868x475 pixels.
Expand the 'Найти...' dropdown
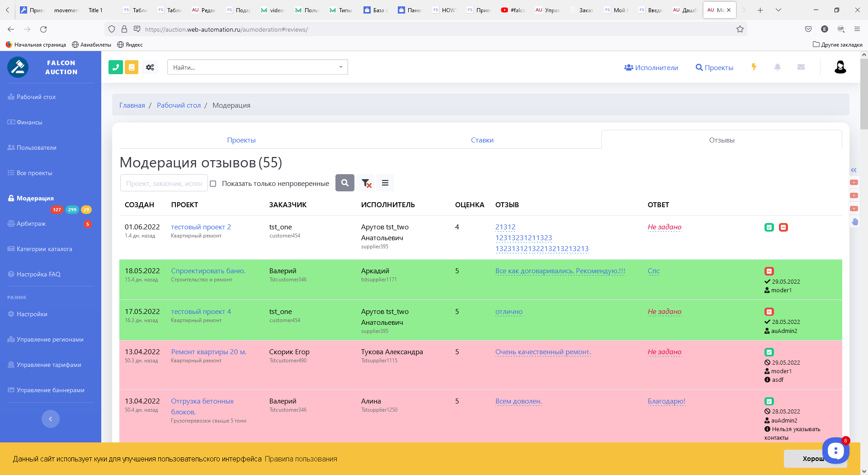340,67
